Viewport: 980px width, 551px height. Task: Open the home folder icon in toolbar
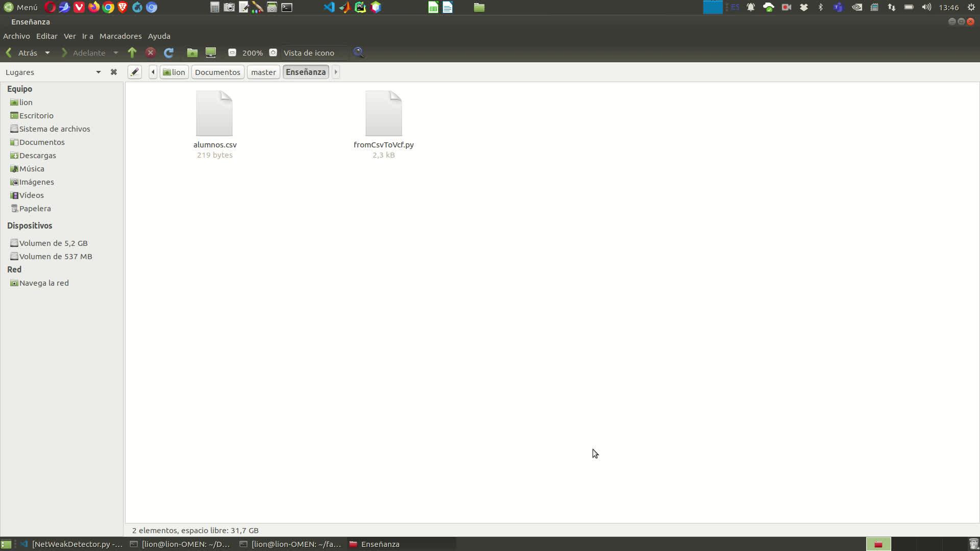click(192, 53)
